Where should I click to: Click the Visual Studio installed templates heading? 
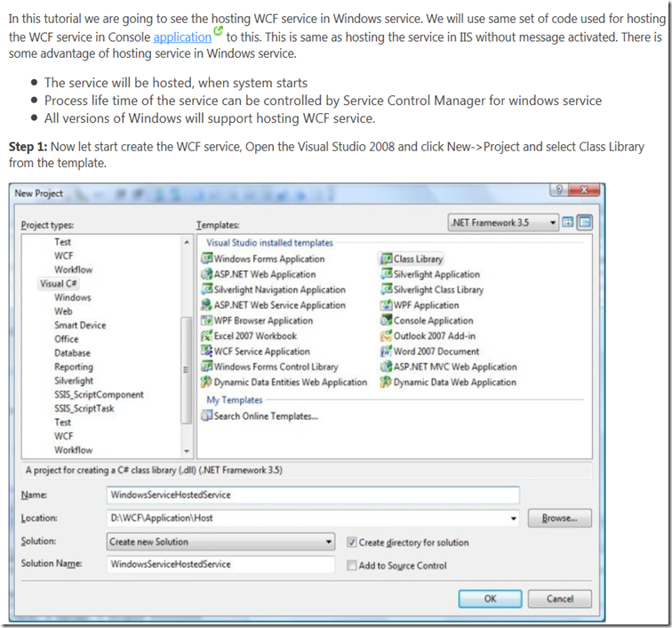pos(269,243)
